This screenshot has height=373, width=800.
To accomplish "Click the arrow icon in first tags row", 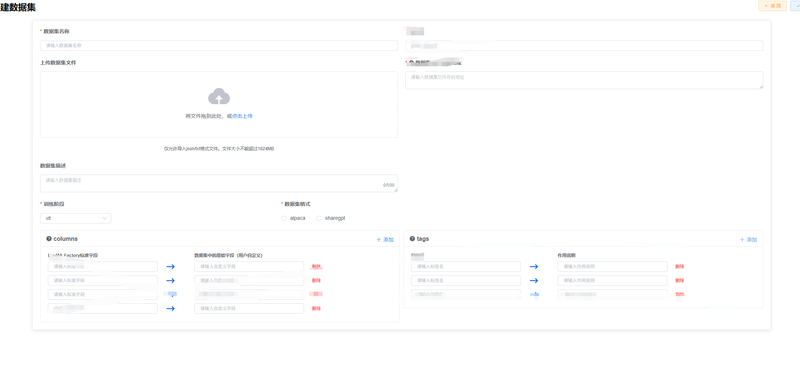I will (x=534, y=266).
